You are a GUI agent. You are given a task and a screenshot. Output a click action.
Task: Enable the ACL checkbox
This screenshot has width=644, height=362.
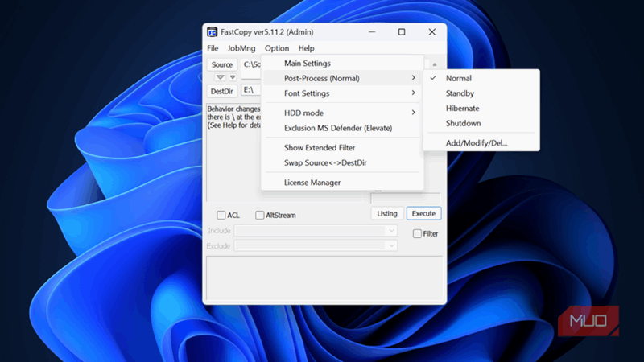tap(221, 215)
